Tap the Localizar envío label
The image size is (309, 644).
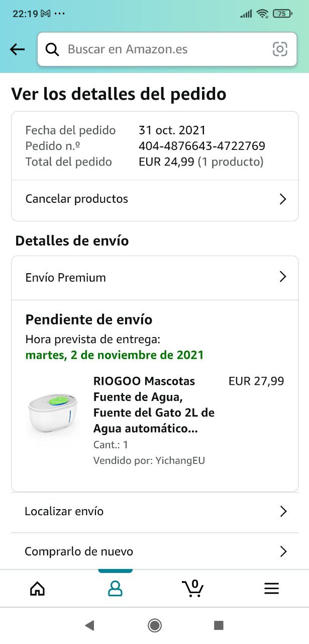(x=64, y=512)
